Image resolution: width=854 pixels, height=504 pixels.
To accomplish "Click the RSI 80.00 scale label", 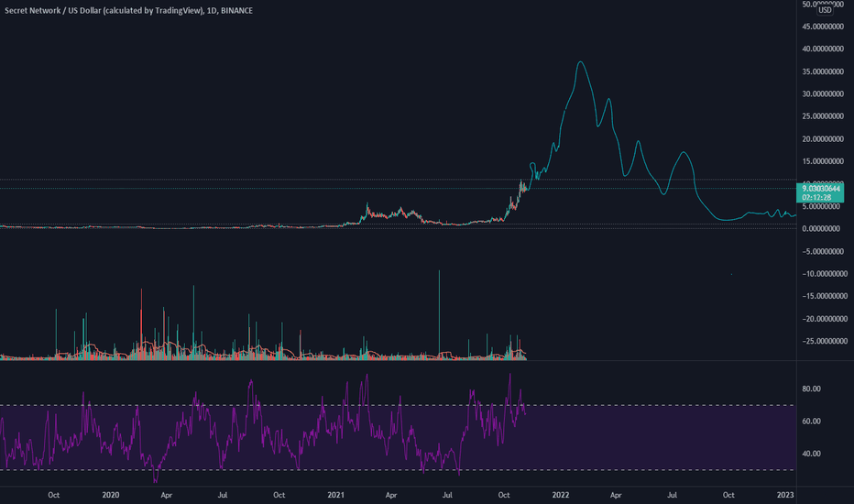I will [811, 389].
